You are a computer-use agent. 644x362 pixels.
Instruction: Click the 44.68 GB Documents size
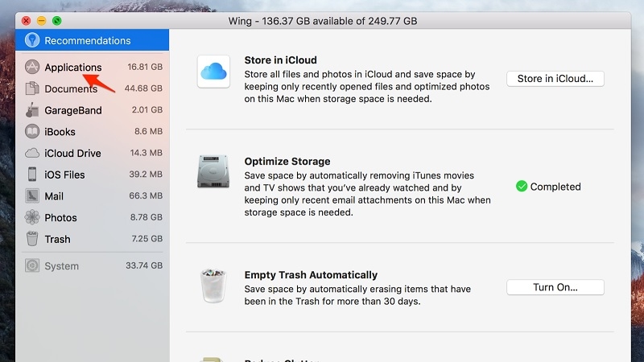143,88
